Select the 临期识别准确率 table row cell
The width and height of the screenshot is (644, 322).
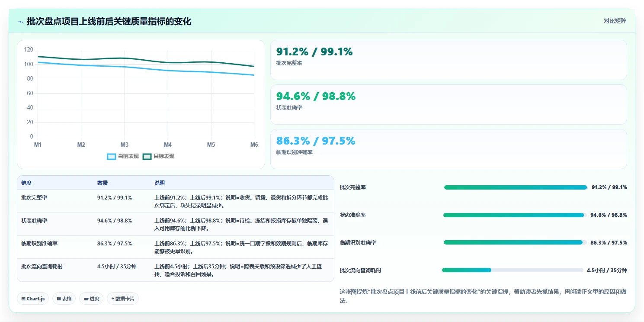39,244
